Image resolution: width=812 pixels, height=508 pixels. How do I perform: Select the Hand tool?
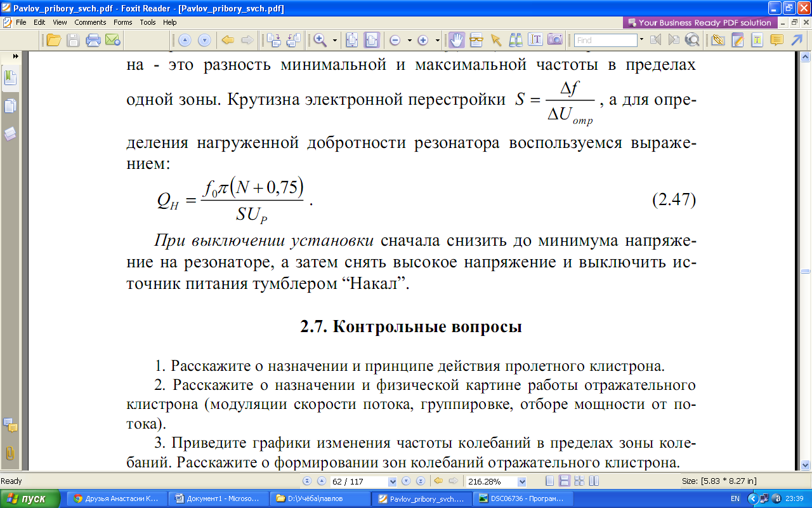pos(456,40)
